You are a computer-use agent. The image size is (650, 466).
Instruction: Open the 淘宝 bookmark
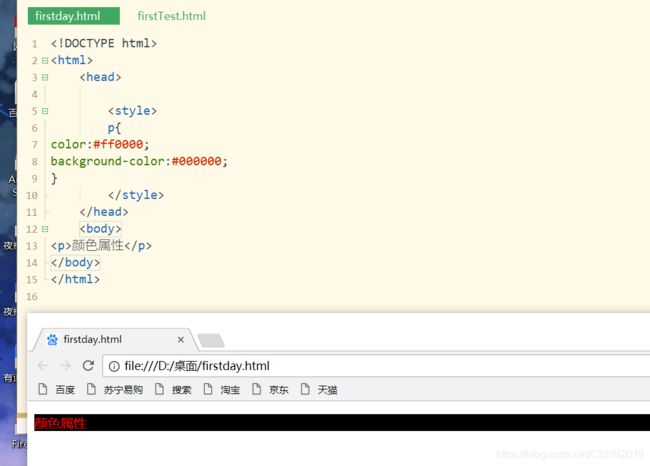tap(222, 390)
